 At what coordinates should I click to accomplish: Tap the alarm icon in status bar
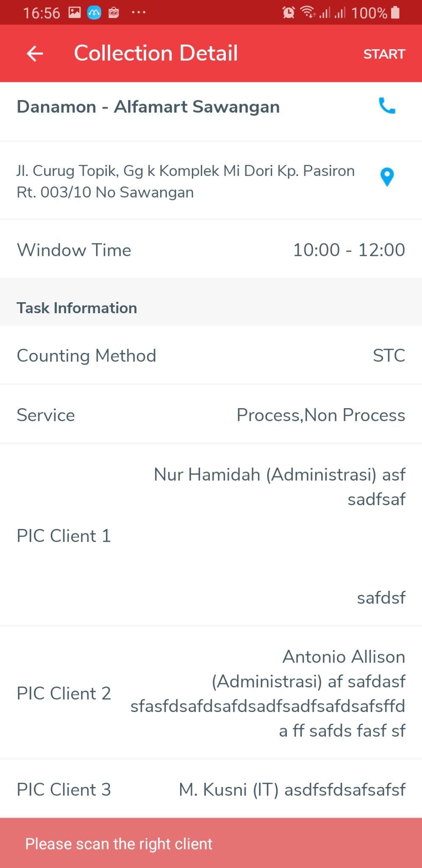[x=289, y=13]
